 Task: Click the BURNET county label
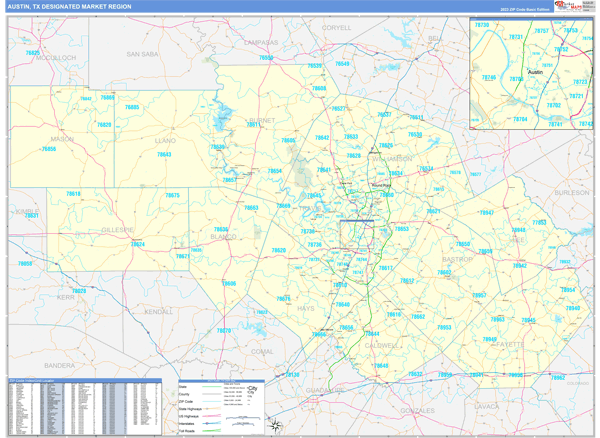pyautogui.click(x=262, y=120)
